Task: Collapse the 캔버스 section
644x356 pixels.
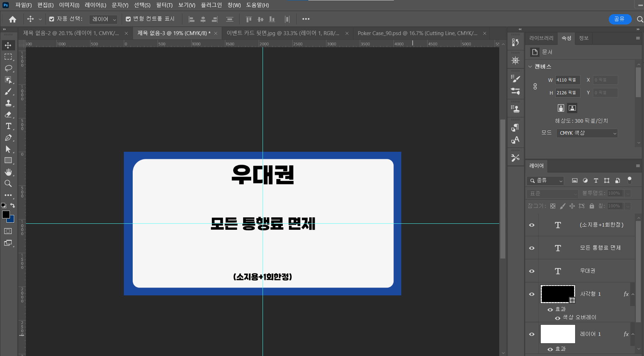Action: click(x=530, y=67)
